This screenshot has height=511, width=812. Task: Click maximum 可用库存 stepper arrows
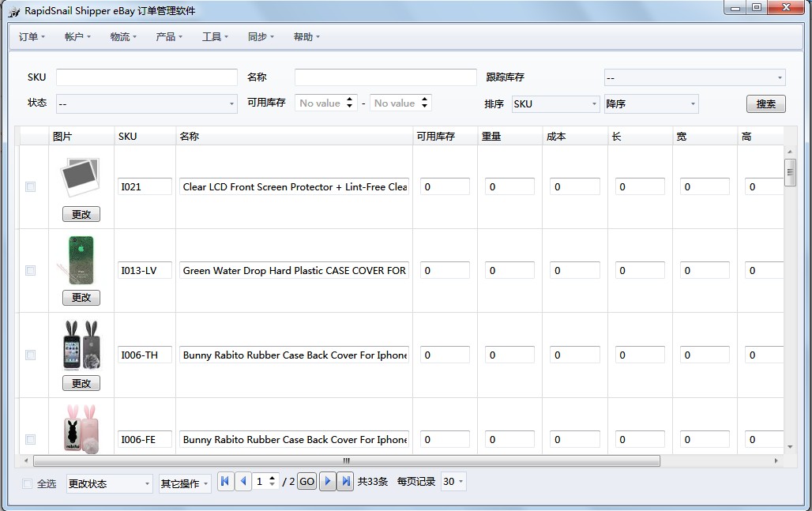424,103
